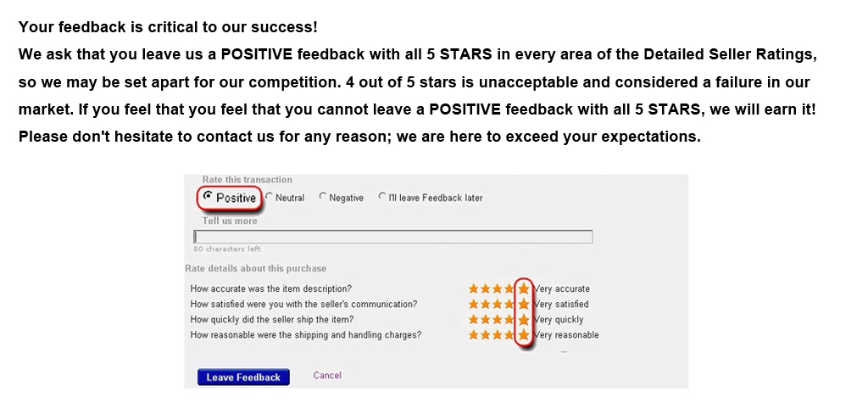This screenshot has width=868, height=403.
Task: Select third star for seller's communication
Action: [x=498, y=304]
